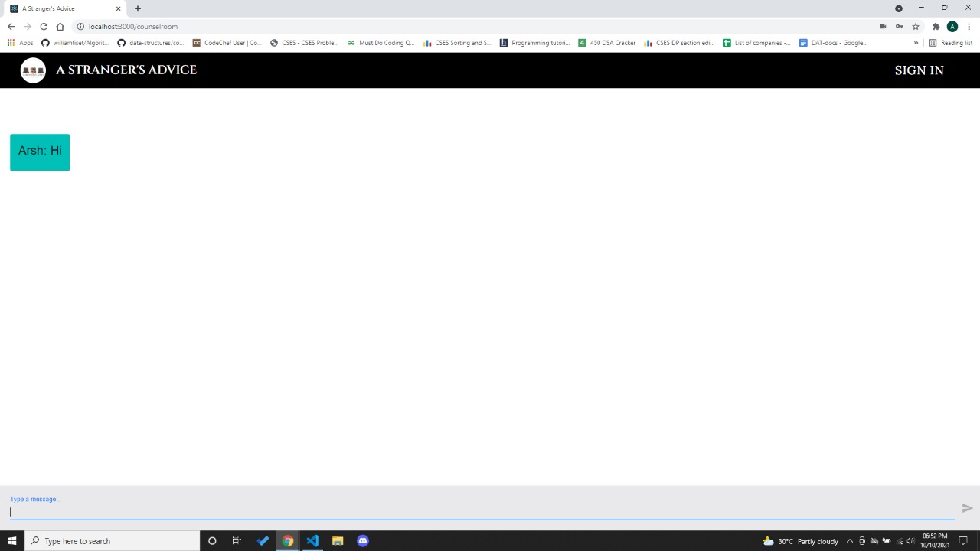Click the A Stranger's Advice round logo
Image resolution: width=980 pixels, height=551 pixels.
[33, 70]
